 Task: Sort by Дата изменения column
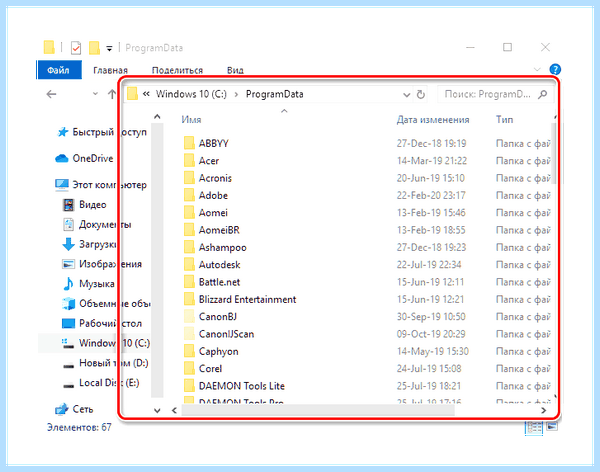pyautogui.click(x=433, y=120)
